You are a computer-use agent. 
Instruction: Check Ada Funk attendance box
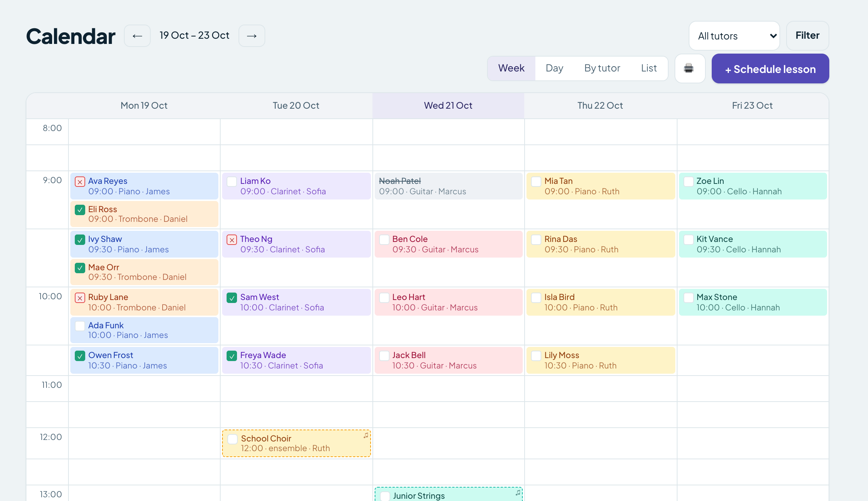(x=80, y=326)
